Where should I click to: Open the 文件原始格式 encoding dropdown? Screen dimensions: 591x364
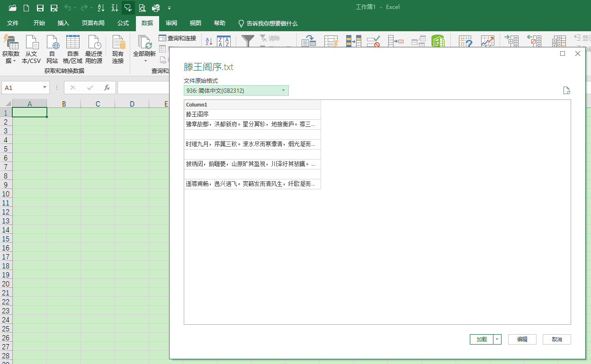(x=236, y=90)
